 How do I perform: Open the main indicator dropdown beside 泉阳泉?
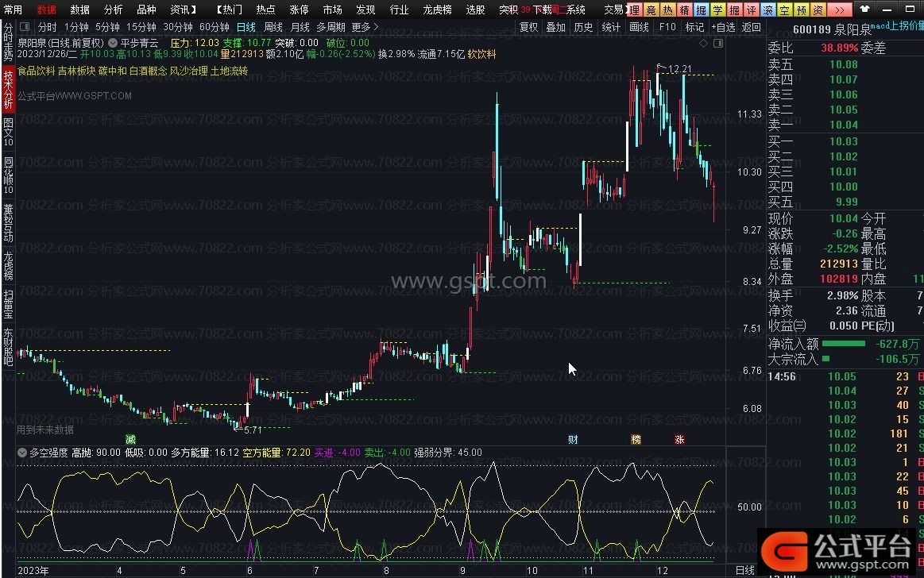113,43
